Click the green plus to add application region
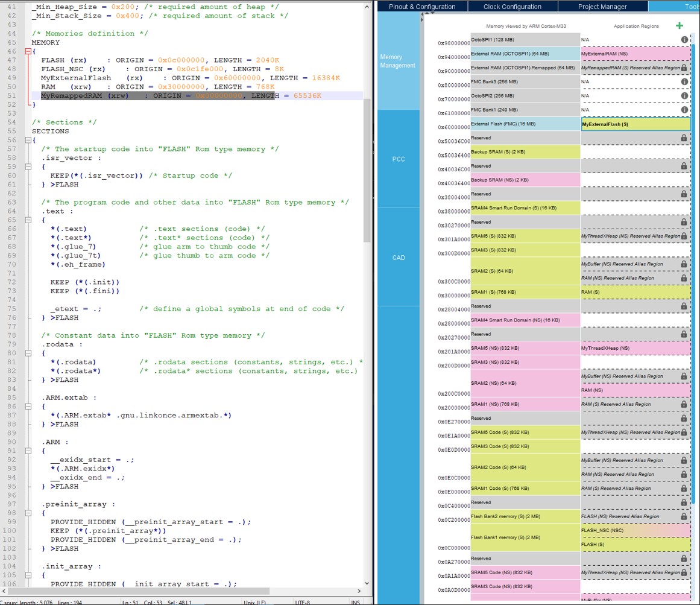 680,26
